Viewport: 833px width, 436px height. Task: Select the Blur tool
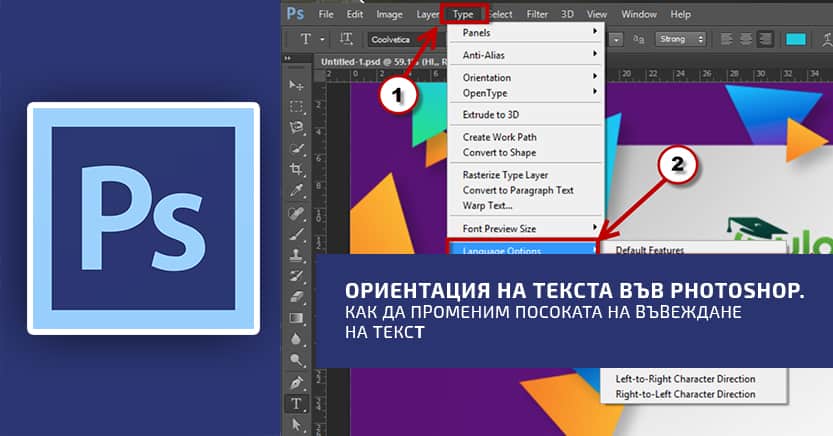[x=296, y=339]
